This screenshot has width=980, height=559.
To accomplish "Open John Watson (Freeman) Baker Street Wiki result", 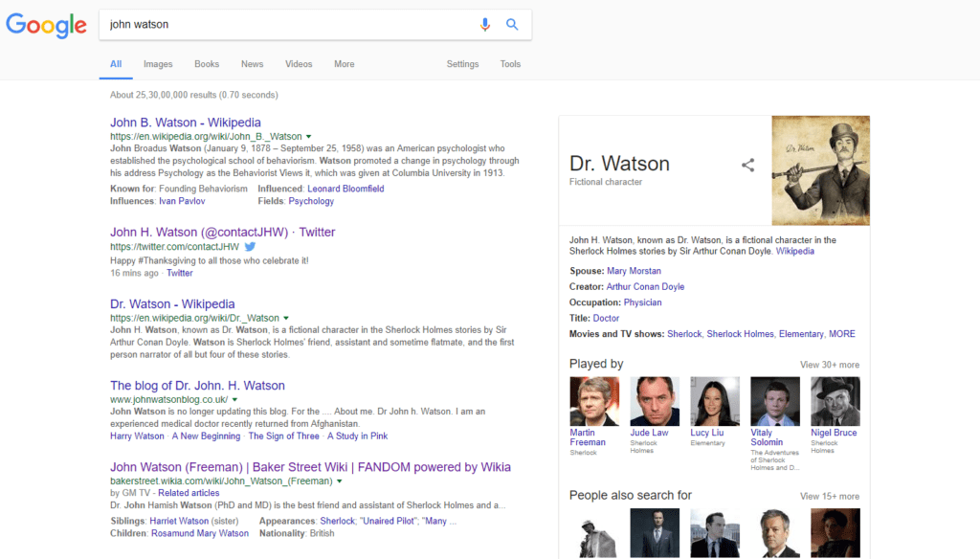I will tap(311, 467).
